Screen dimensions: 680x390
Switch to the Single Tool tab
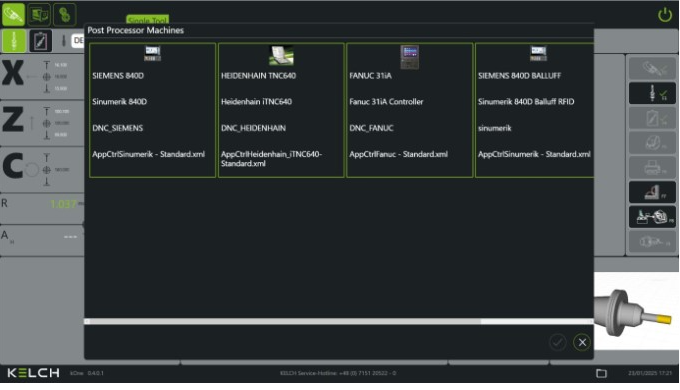click(147, 20)
